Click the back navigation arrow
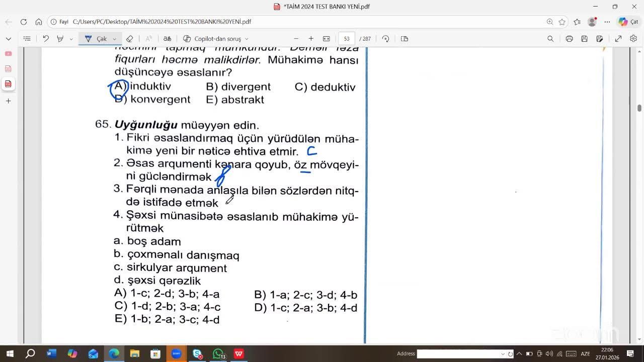The image size is (644, 362). tap(9, 22)
